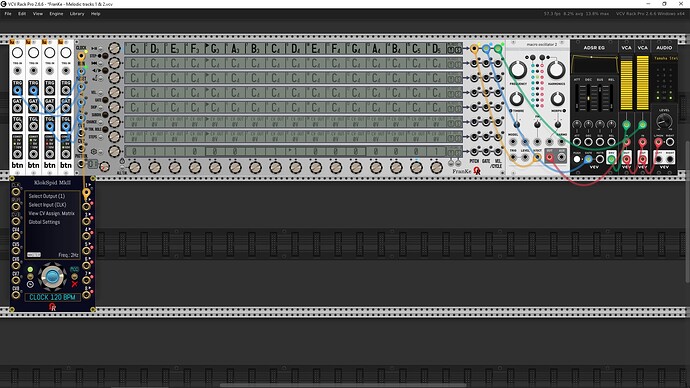Click the first VCA level meter slider

[x=626, y=83]
